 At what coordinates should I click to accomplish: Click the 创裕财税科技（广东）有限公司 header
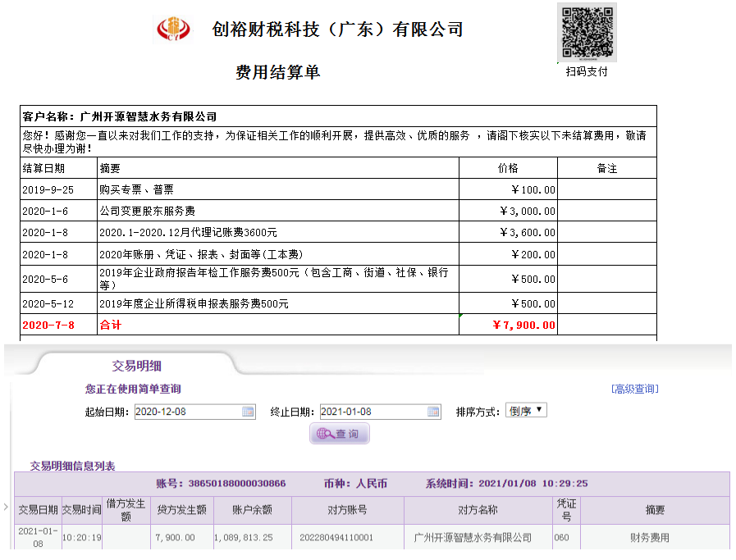tap(337, 29)
